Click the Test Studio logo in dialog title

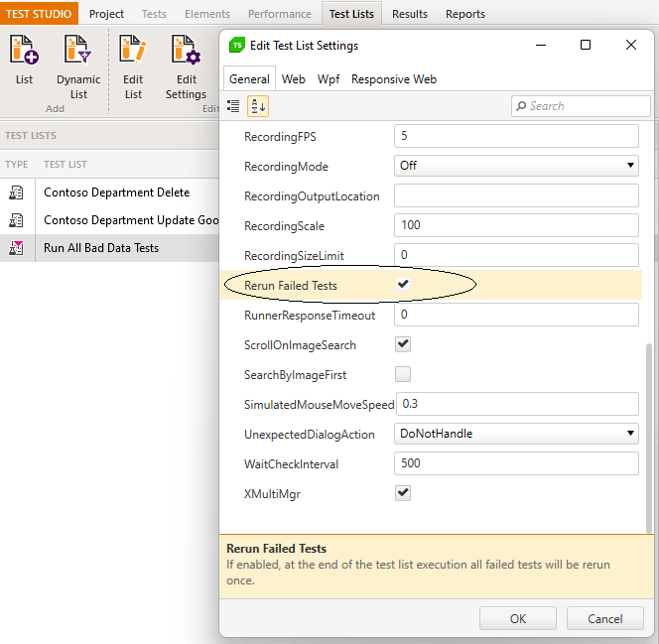pyautogui.click(x=237, y=45)
